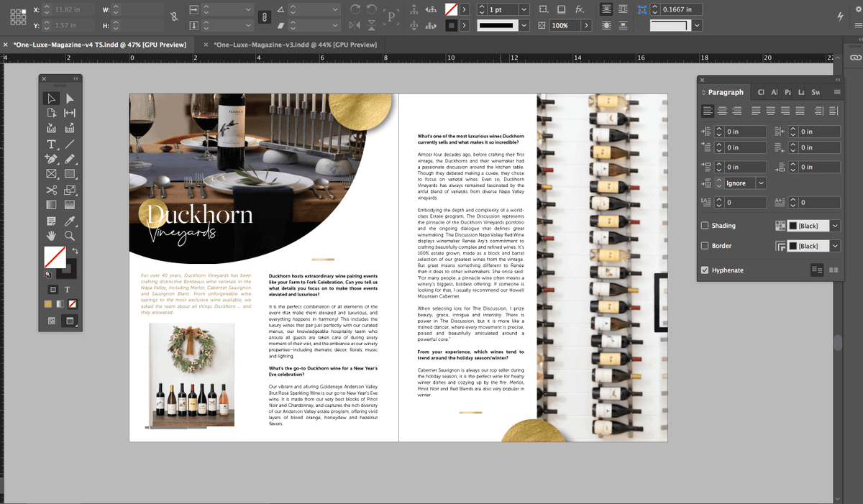Reset to default fill and stroke
This screenshot has height=504, width=863.
pyautogui.click(x=48, y=274)
